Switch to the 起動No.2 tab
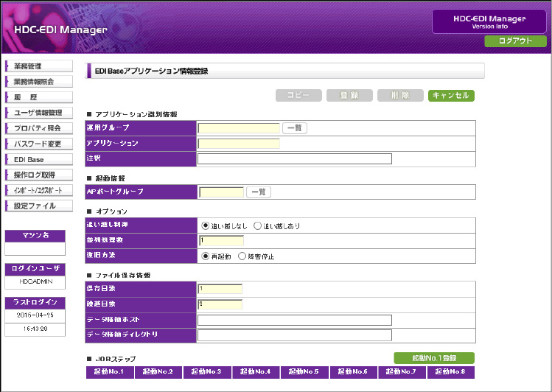This screenshot has width=552, height=392. [x=158, y=372]
